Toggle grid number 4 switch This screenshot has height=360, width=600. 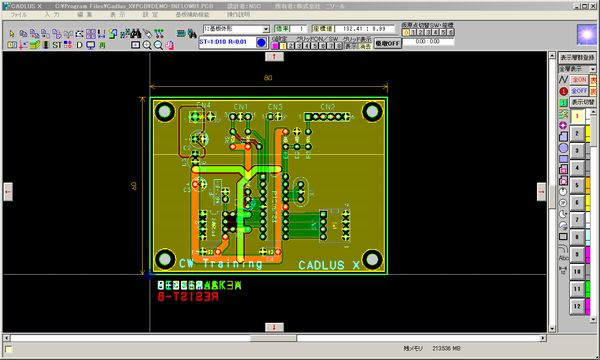click(307, 46)
